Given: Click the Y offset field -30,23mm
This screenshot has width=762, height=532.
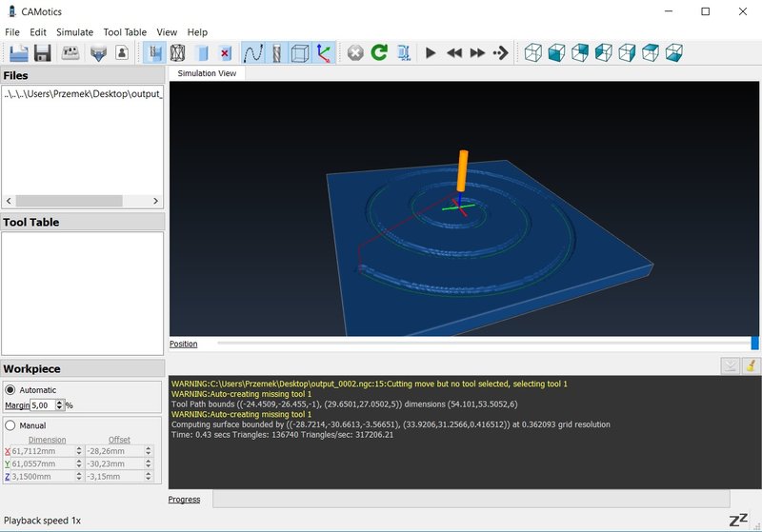Looking at the screenshot, I should click(x=114, y=463).
